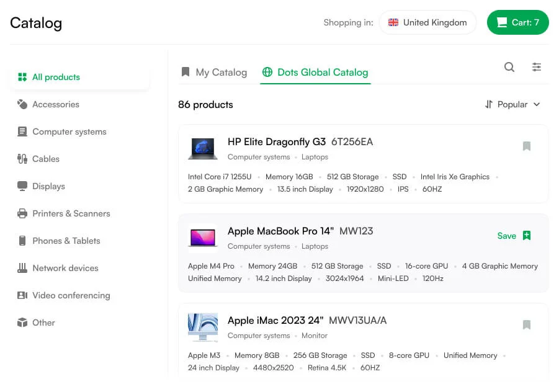
Task: Toggle bookmark on HP Elite Dragonfly G3
Action: tap(527, 146)
